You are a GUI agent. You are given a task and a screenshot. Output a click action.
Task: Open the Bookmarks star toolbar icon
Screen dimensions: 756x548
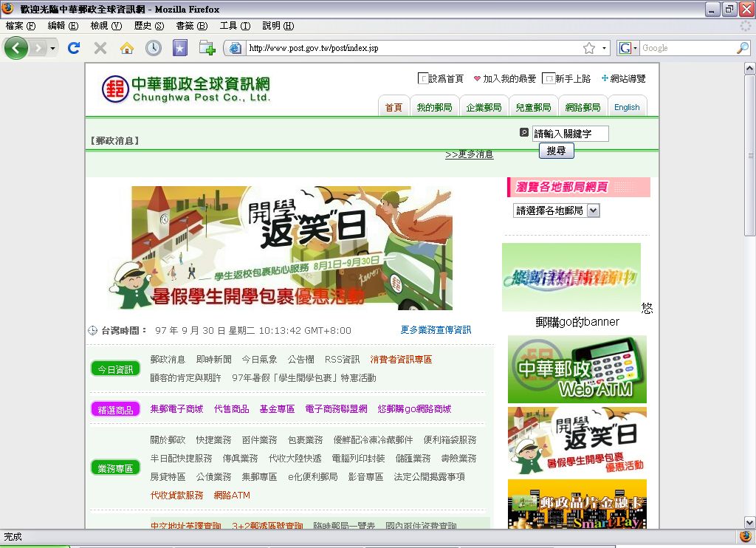click(180, 48)
